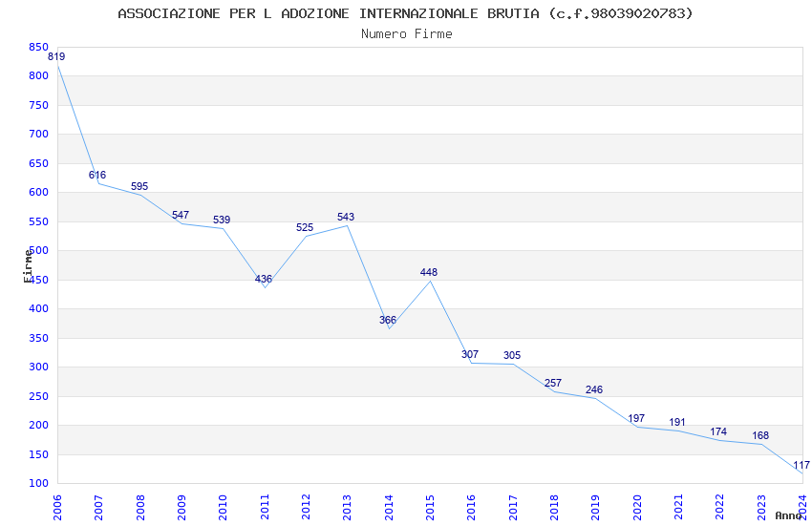Image resolution: width=812 pixels, height=525 pixels.
Task: Click the x-axis year 2007
Action: (x=98, y=507)
